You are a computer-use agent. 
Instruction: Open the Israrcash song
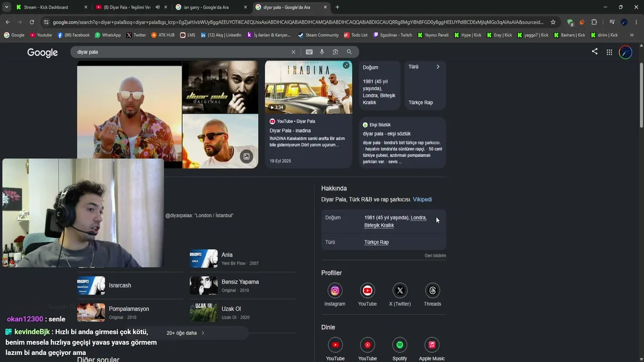click(130, 286)
